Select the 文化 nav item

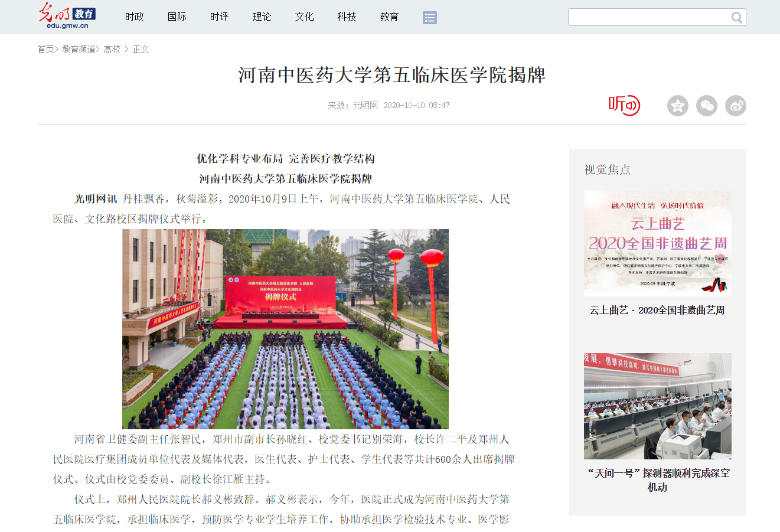click(x=304, y=17)
